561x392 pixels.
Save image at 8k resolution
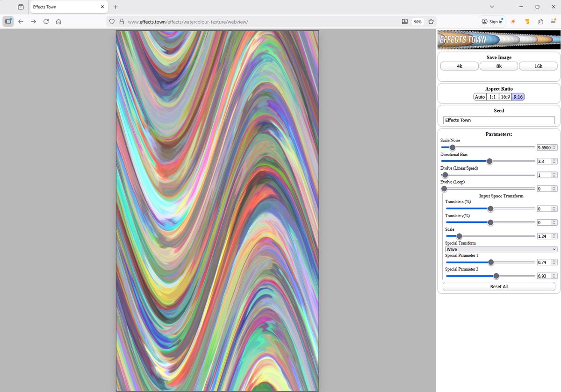coord(499,66)
